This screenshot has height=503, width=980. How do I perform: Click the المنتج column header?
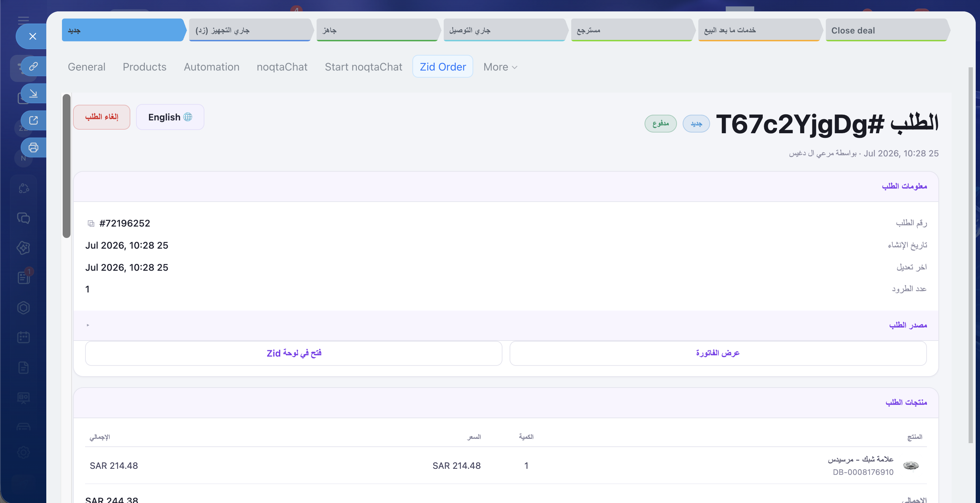tap(914, 437)
